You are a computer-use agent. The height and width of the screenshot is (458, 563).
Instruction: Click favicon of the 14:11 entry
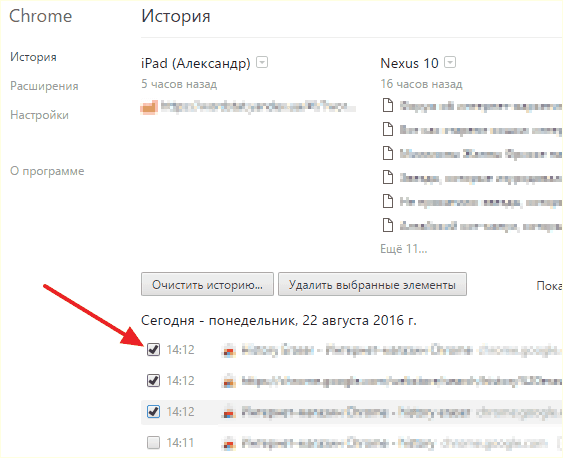[x=229, y=443]
